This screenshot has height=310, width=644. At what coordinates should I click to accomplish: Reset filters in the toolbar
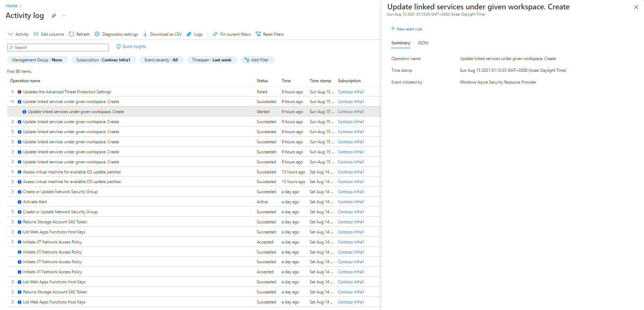[x=270, y=34]
